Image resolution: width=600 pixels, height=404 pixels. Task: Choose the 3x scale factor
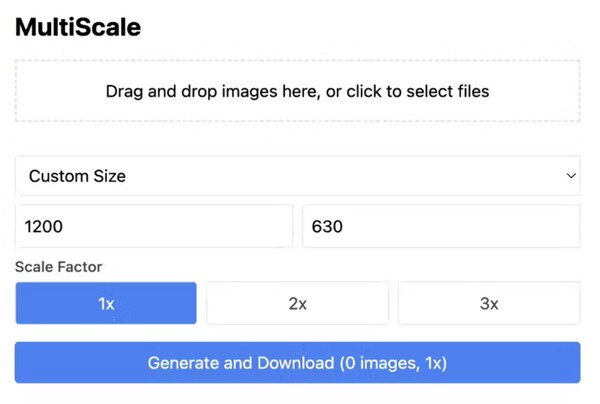pos(489,304)
